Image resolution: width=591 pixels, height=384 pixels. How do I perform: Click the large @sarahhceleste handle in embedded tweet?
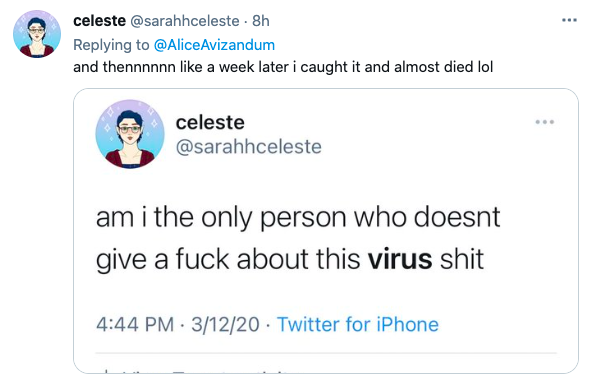249,147
